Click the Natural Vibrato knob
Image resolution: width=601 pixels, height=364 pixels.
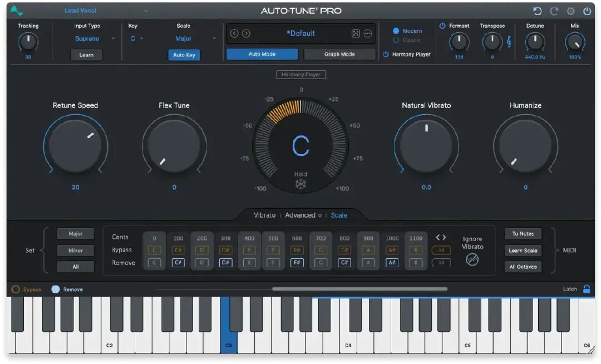pyautogui.click(x=426, y=146)
